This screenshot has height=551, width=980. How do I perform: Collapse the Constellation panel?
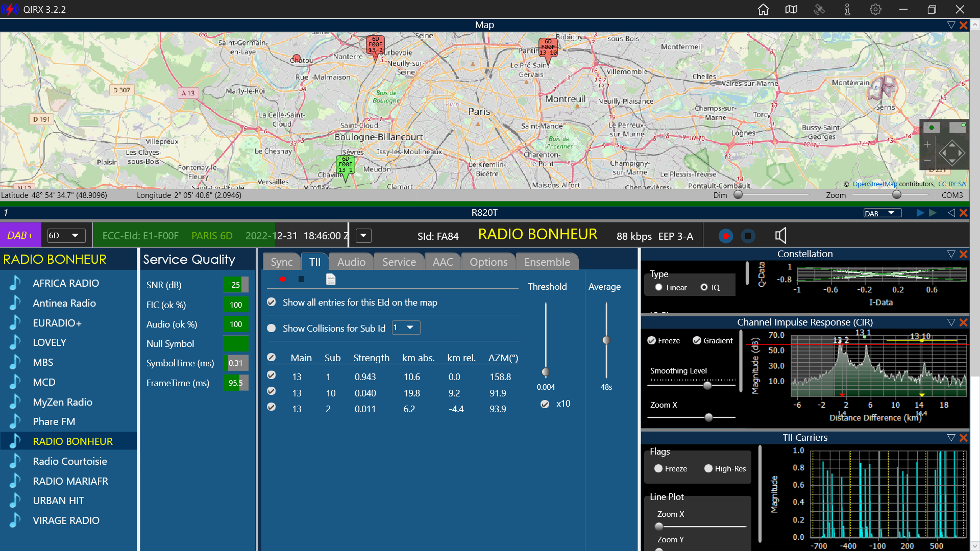pos(951,254)
